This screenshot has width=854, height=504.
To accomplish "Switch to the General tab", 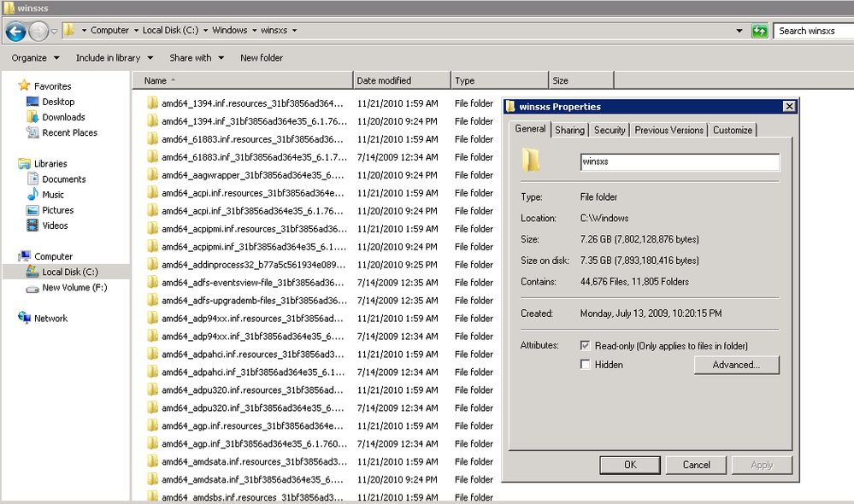I will 530,129.
